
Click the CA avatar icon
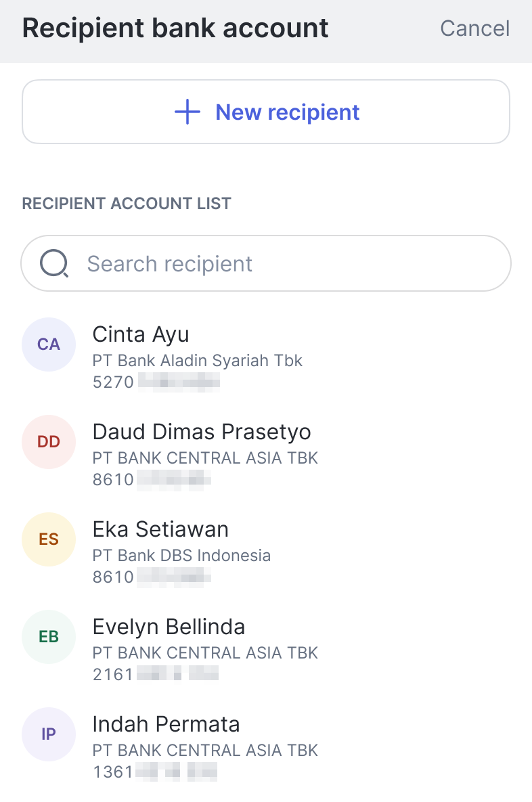49,344
